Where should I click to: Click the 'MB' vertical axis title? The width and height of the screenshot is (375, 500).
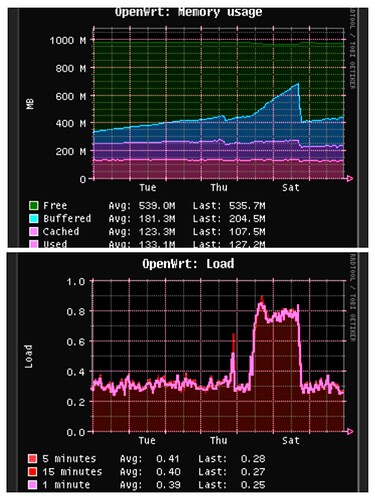coord(30,104)
